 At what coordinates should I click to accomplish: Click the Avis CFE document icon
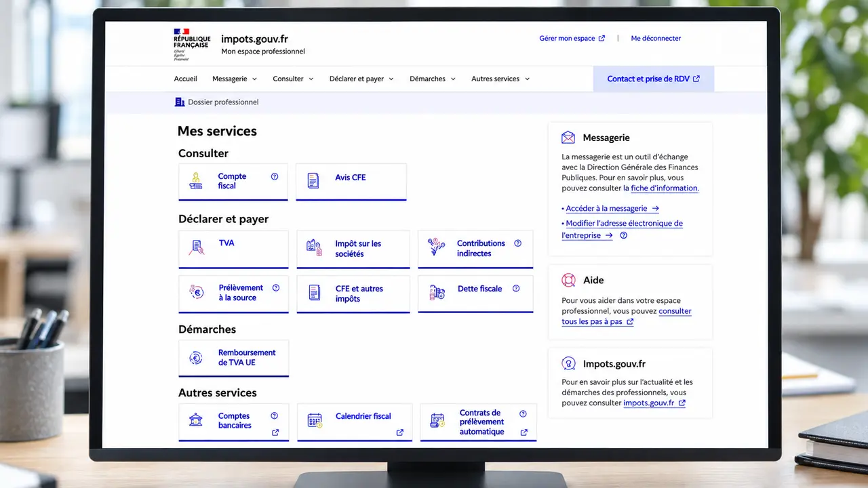pos(313,181)
